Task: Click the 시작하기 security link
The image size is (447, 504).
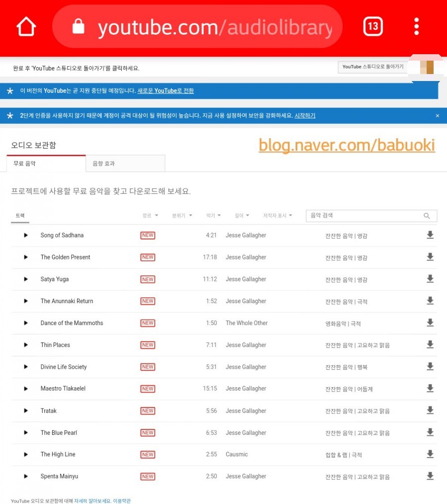Action: click(x=305, y=116)
